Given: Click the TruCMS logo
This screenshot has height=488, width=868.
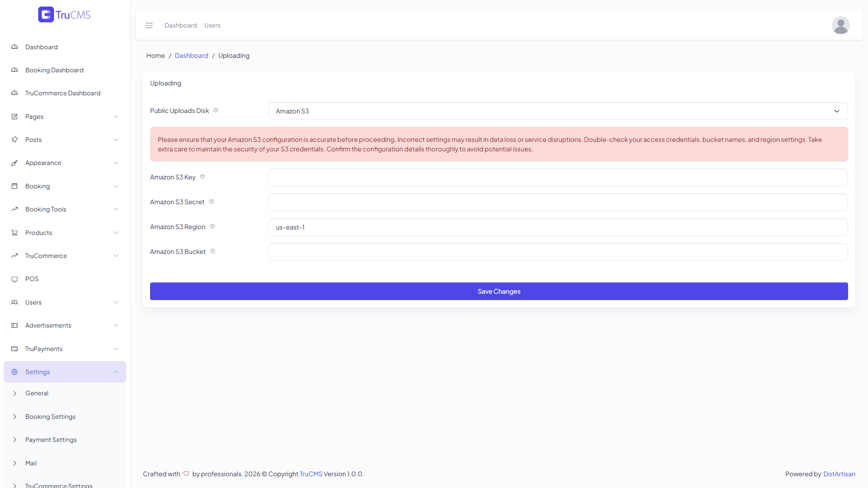Looking at the screenshot, I should point(64,14).
